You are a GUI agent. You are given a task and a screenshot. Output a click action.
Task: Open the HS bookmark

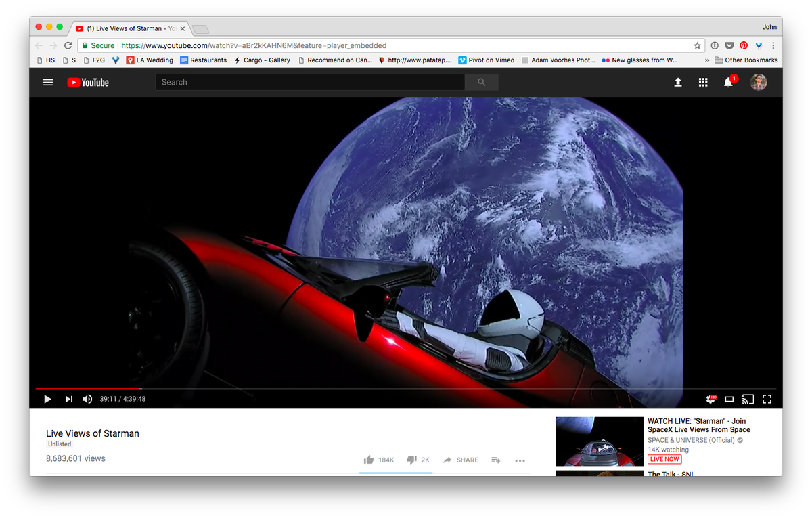(45, 60)
